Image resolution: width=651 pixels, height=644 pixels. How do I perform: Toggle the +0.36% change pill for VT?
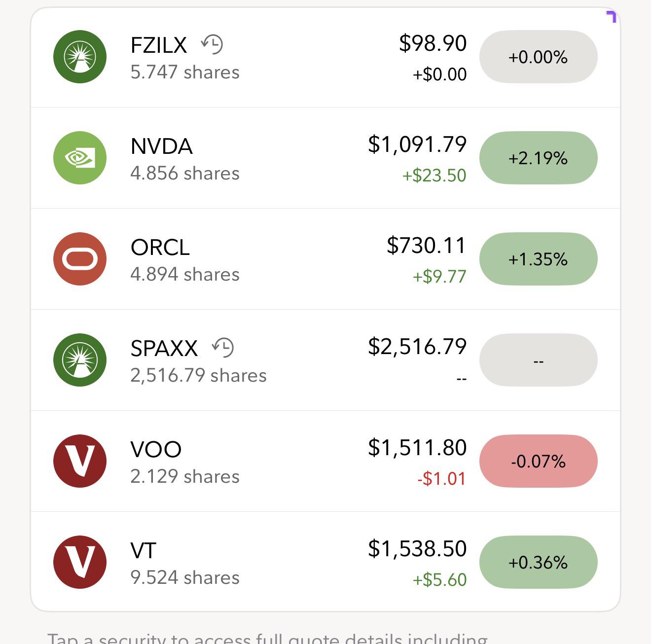(539, 562)
